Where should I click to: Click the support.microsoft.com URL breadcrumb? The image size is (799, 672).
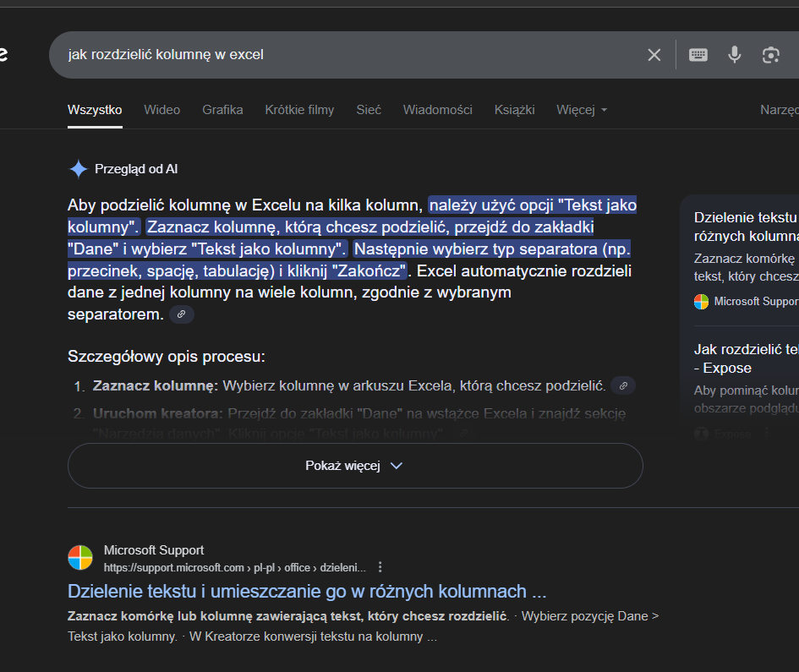point(235,567)
